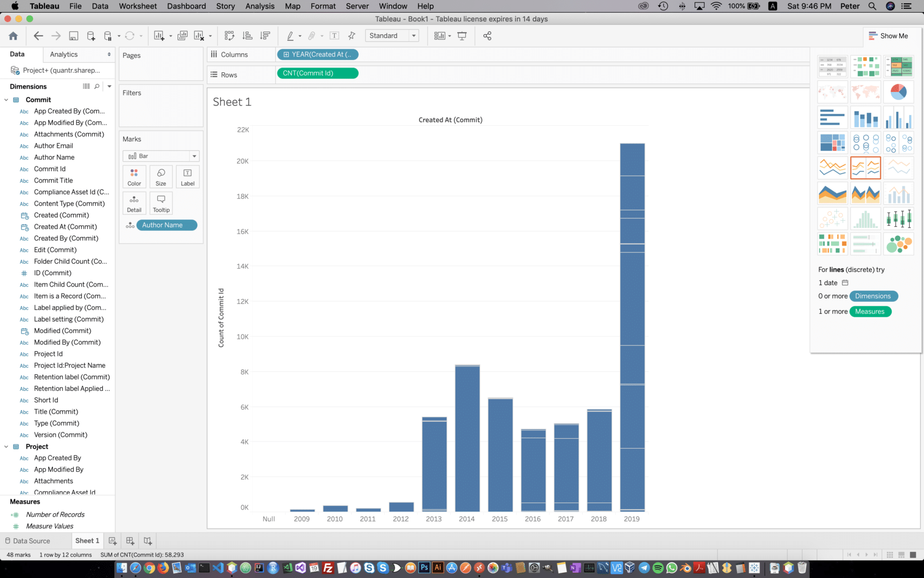
Task: Switch to the Analytics tab
Action: click(64, 54)
